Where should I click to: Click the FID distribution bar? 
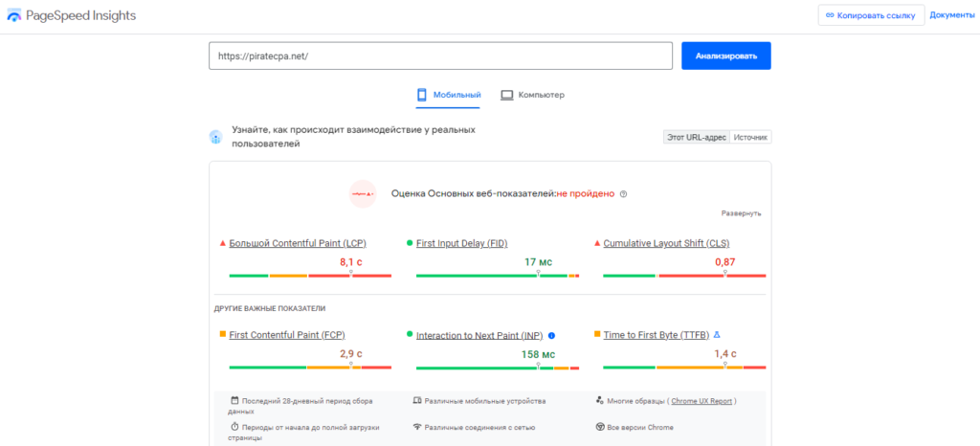coord(498,276)
